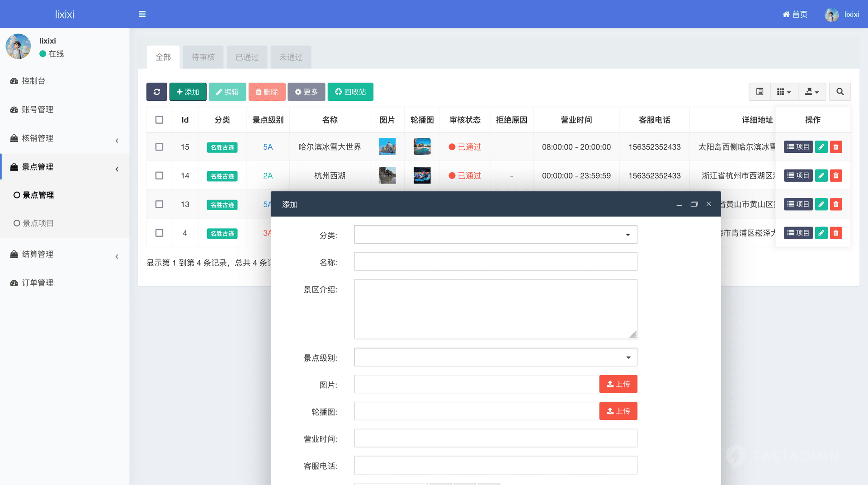Check the checkbox for row Id 15
868x485 pixels.
point(159,147)
